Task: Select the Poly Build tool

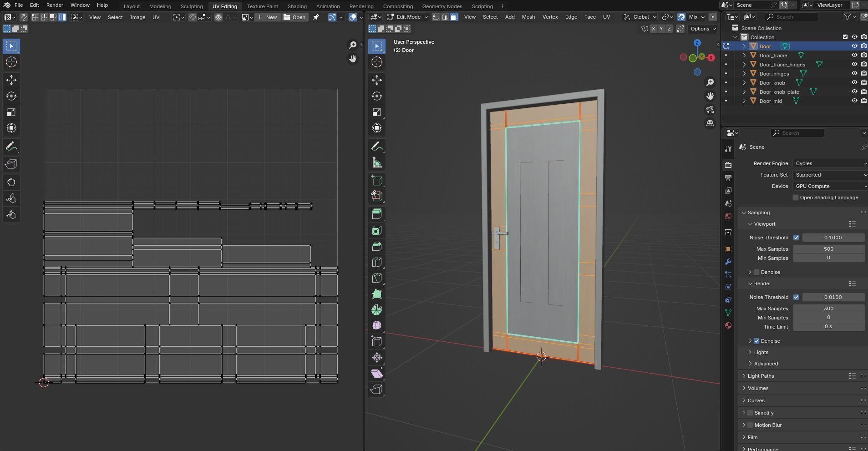Action: [x=376, y=294]
